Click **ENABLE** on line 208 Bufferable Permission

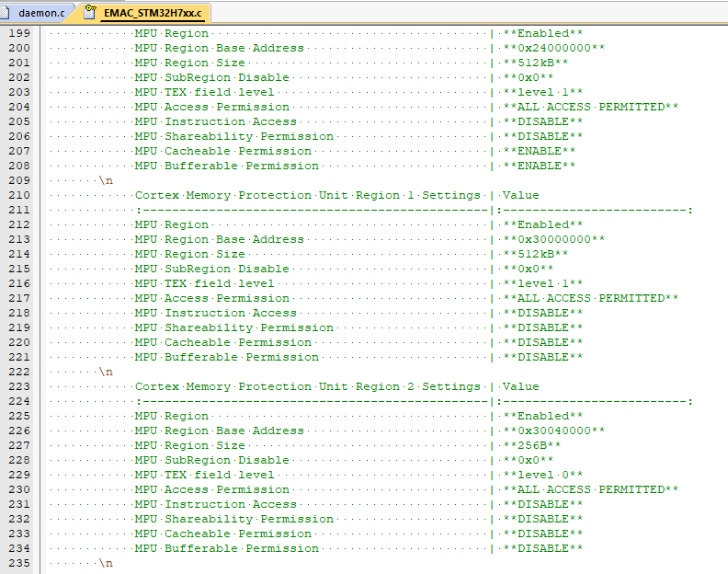(539, 166)
